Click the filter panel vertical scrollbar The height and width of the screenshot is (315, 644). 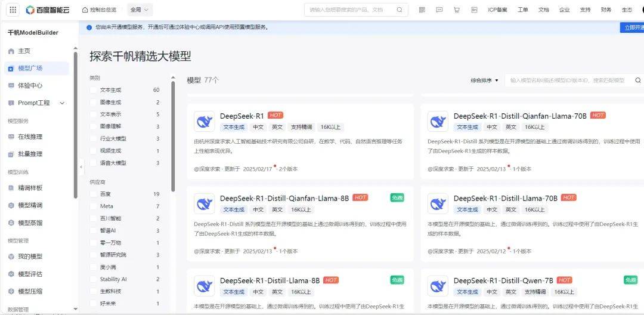click(x=173, y=137)
